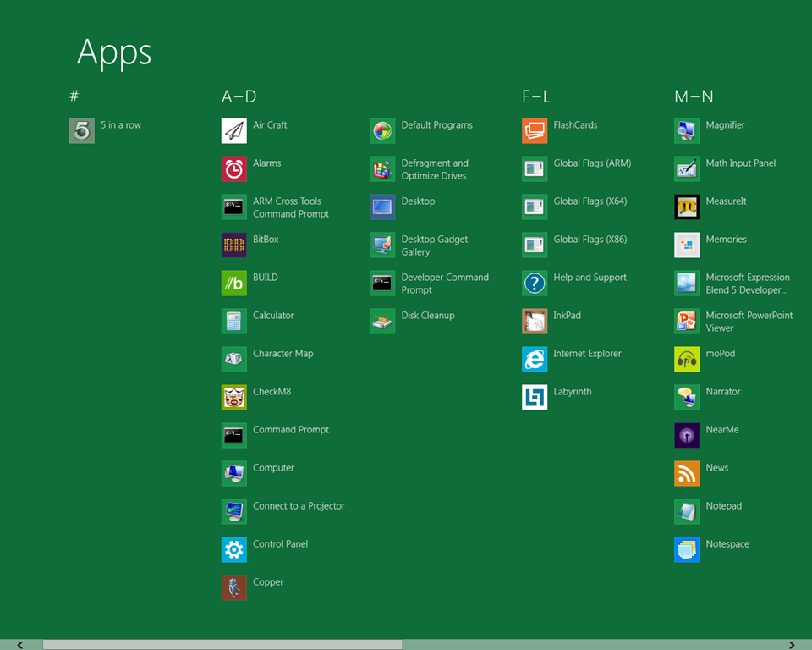
Task: Open Microsoft PowerPoint Viewer icon
Action: click(x=687, y=321)
